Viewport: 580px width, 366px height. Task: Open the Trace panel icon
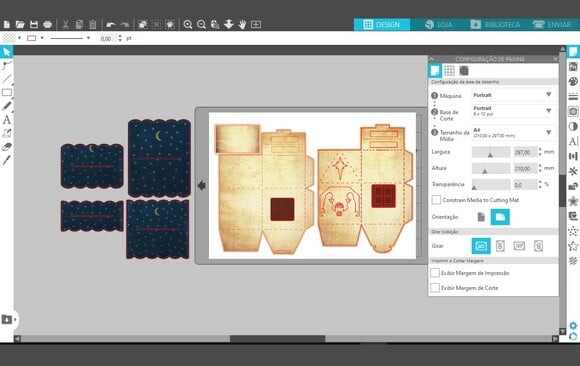573,111
